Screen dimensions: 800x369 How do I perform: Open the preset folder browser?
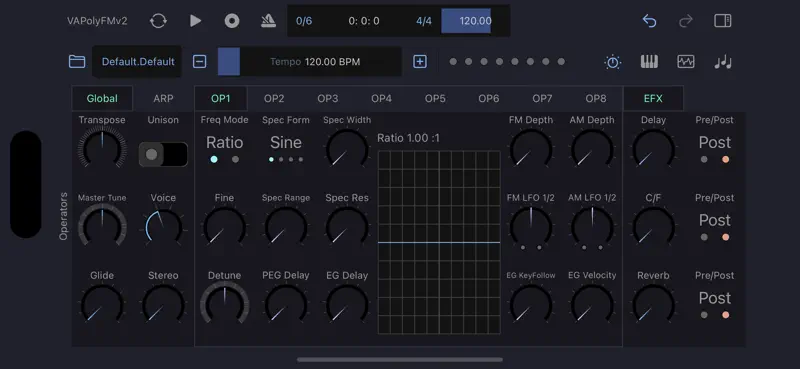tap(77, 62)
